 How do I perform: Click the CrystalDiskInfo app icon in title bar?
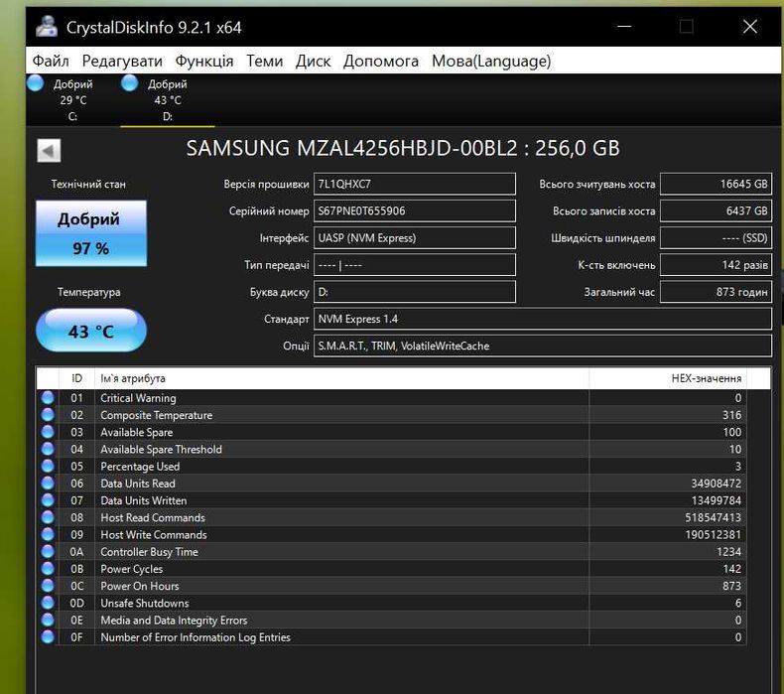coord(47,27)
